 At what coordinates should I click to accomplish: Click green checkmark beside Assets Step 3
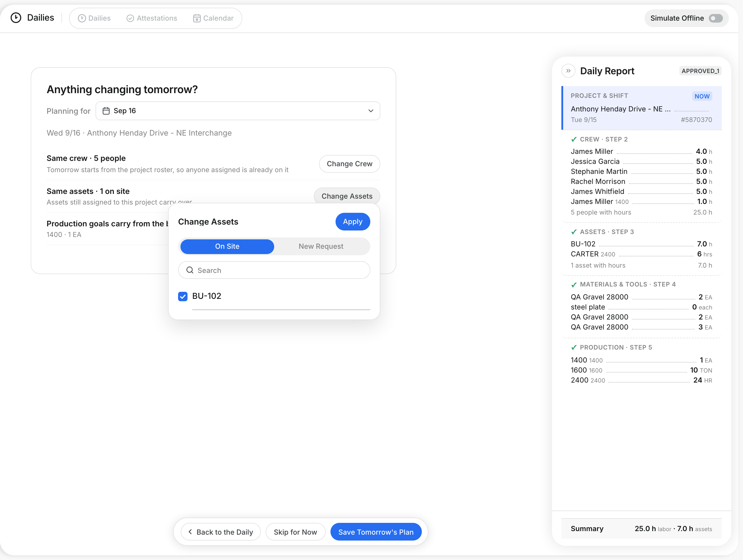pyautogui.click(x=574, y=232)
